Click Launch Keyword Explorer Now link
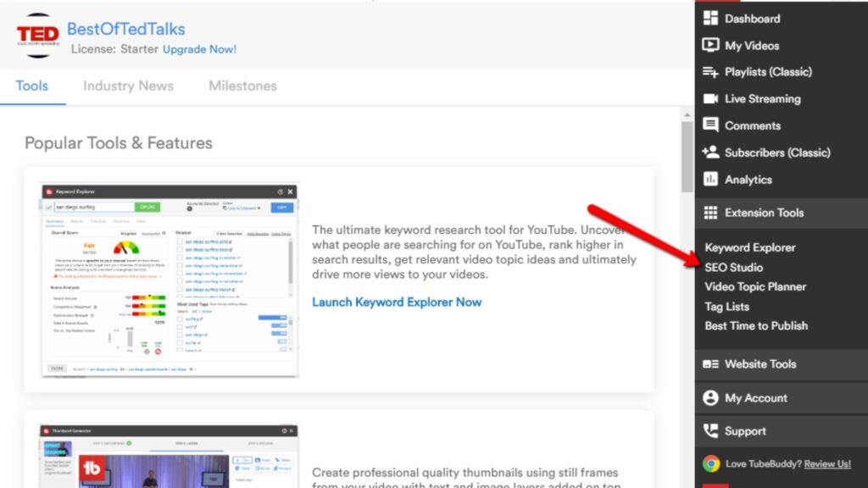 [397, 302]
